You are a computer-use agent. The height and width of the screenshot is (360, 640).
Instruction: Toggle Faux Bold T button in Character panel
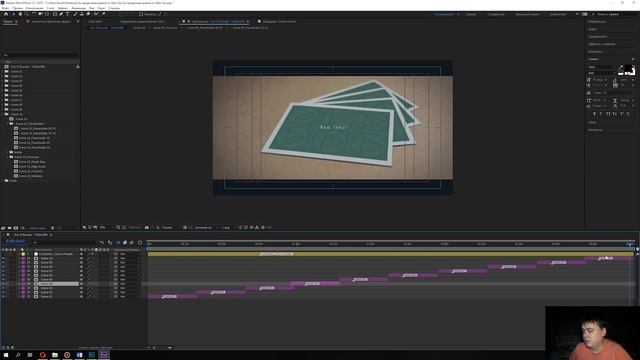coord(594,114)
